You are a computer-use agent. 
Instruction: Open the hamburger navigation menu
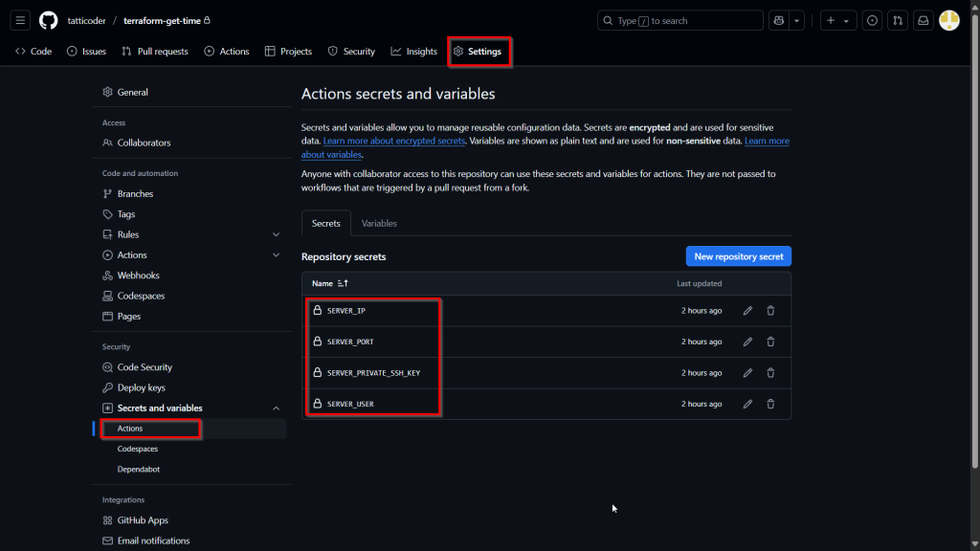21,20
